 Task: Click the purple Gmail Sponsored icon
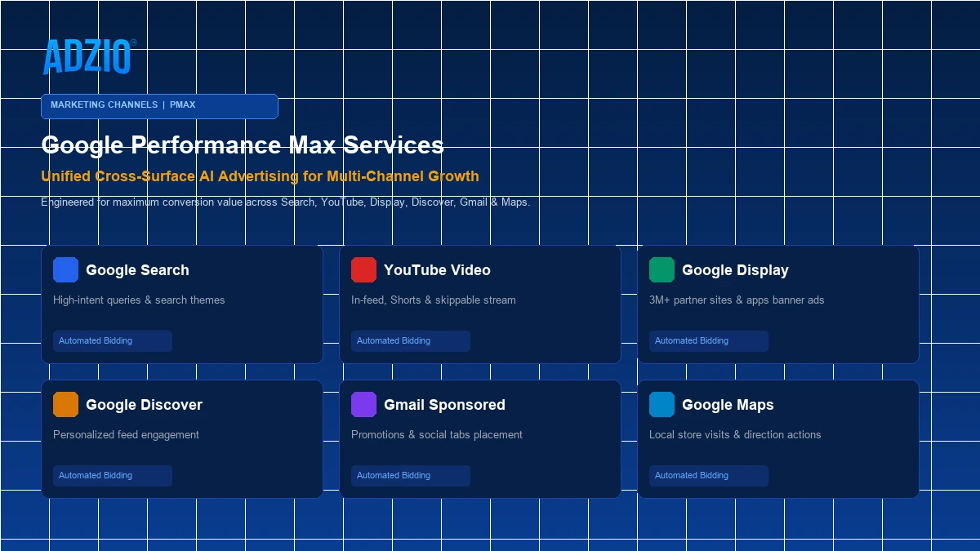(363, 404)
